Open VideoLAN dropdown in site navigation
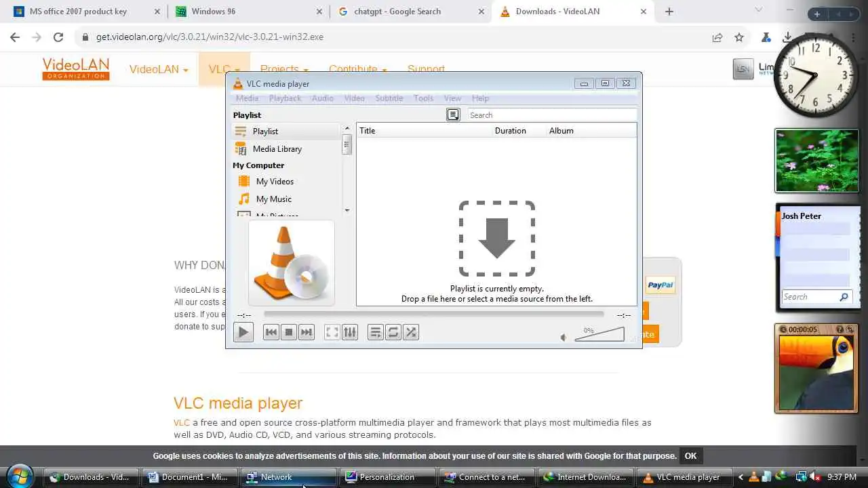 [159, 69]
